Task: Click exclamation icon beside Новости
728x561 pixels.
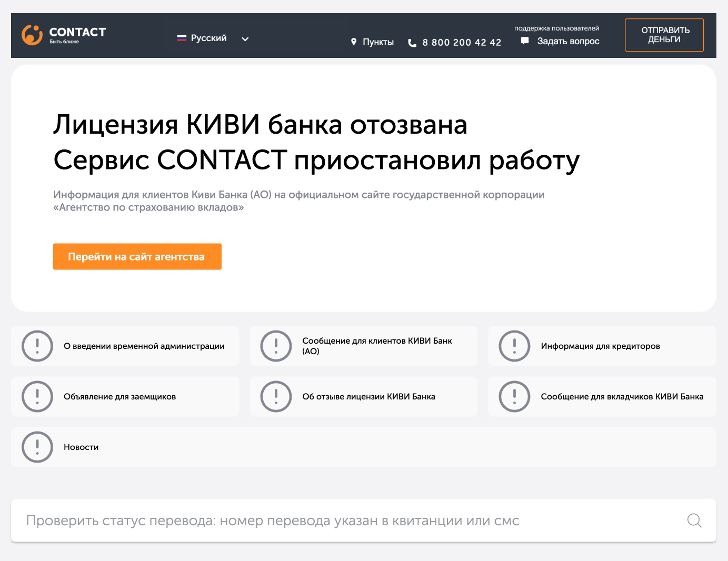Action: [x=37, y=447]
